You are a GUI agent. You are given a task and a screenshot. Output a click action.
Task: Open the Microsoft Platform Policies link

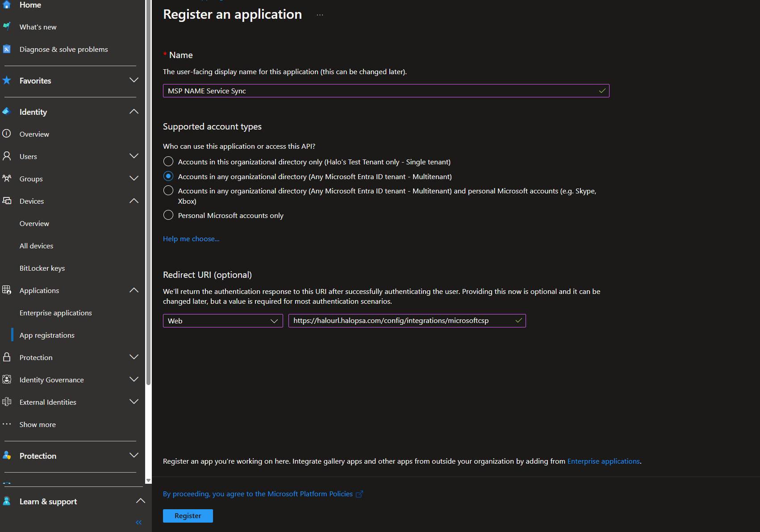(x=258, y=494)
